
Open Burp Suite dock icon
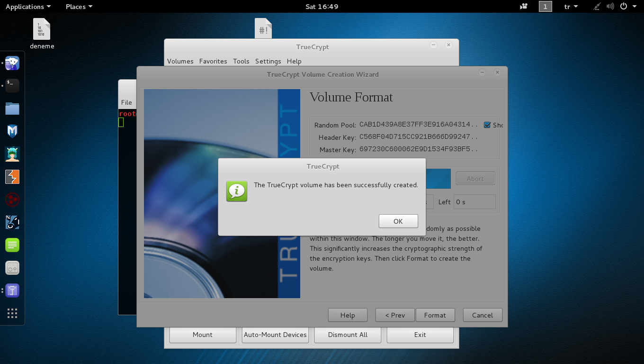pyautogui.click(x=12, y=177)
